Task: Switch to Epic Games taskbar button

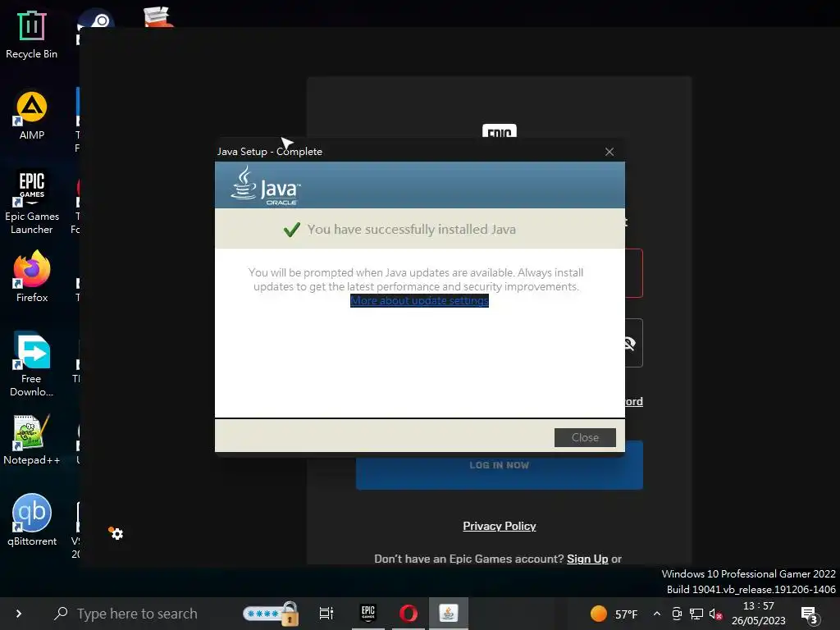Action: click(x=368, y=613)
